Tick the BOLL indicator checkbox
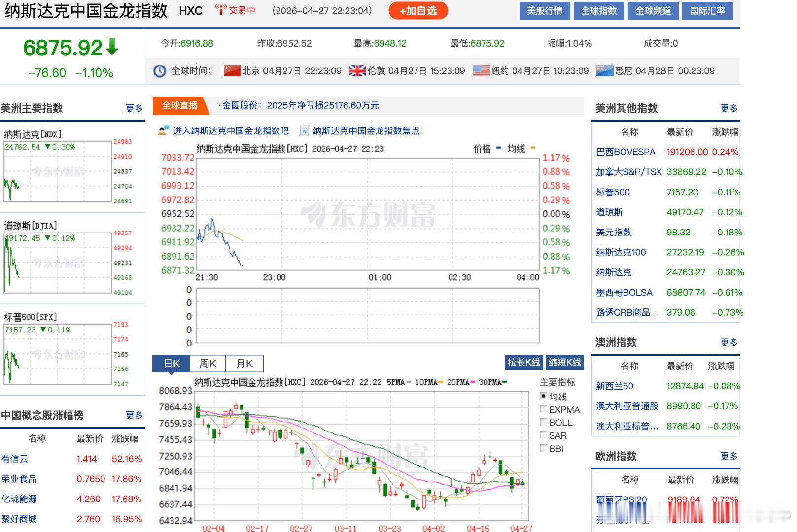The image size is (797, 532). point(543,422)
